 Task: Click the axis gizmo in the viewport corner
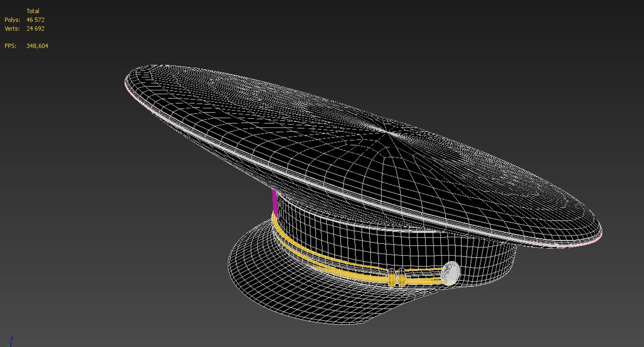[11, 342]
